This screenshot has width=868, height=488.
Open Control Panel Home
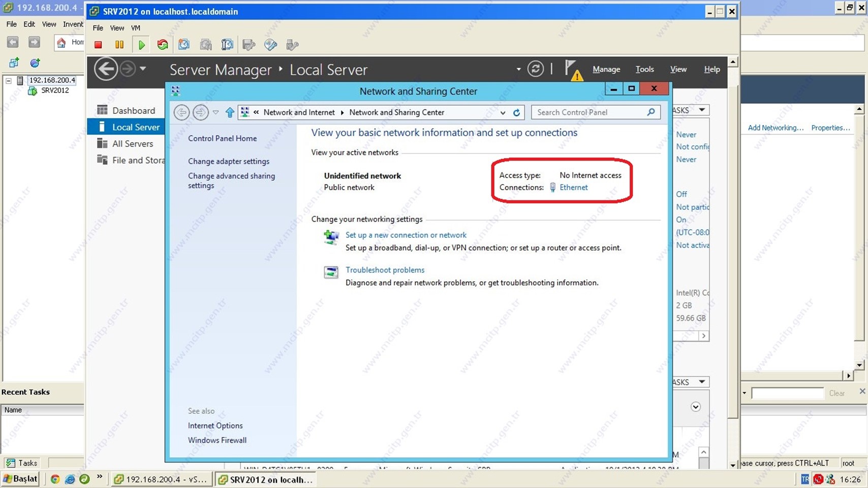(222, 138)
